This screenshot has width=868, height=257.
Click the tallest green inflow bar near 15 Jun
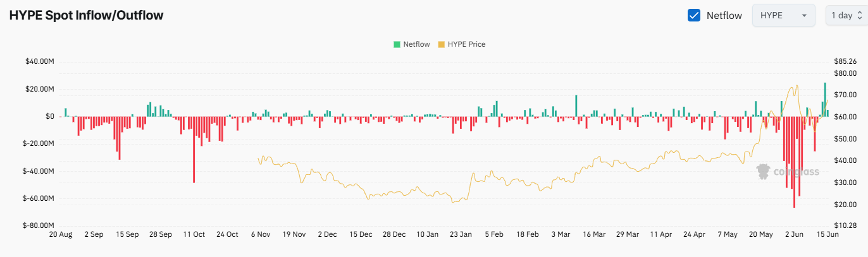click(825, 100)
